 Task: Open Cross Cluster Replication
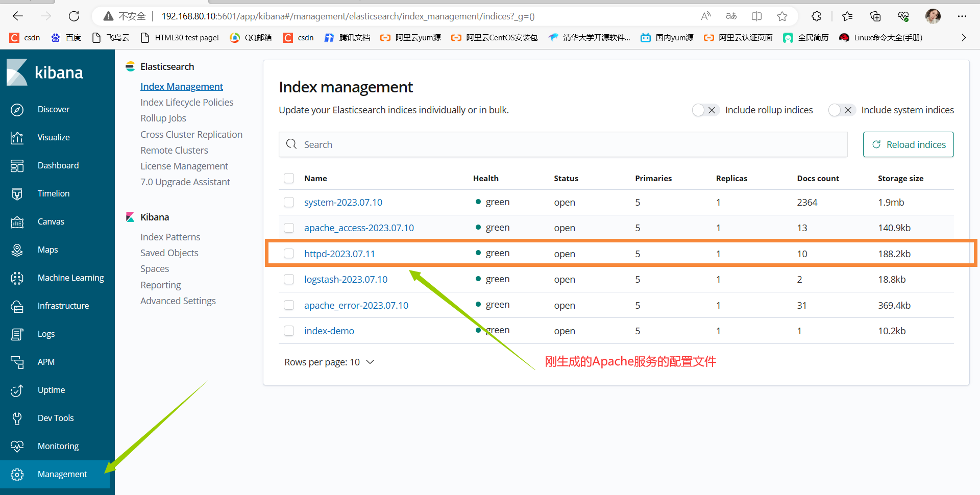tap(191, 134)
